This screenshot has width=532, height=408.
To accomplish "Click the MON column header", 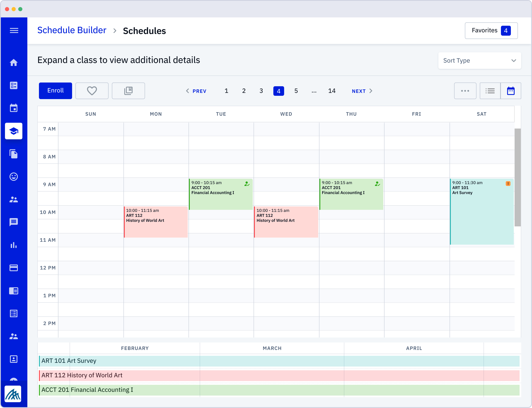I will coord(156,114).
